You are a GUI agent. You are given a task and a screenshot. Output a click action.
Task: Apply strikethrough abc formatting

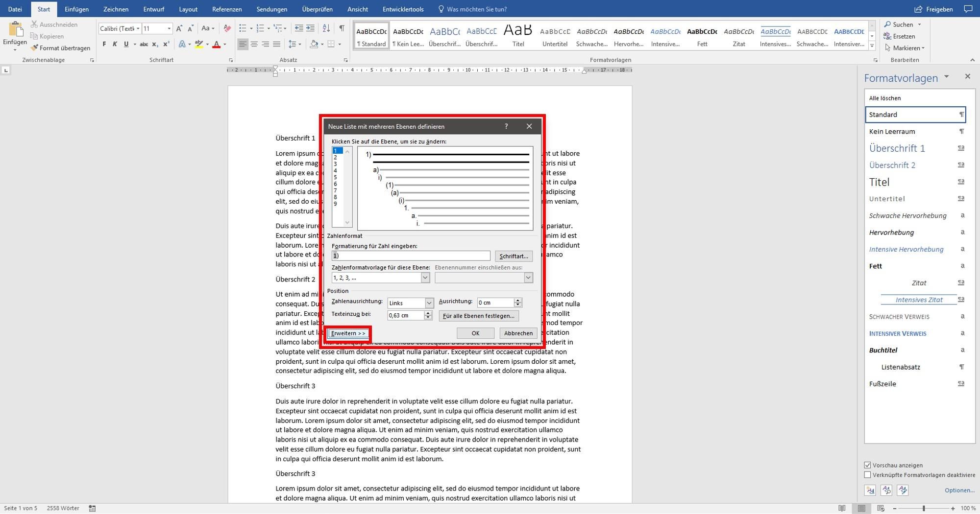click(144, 44)
